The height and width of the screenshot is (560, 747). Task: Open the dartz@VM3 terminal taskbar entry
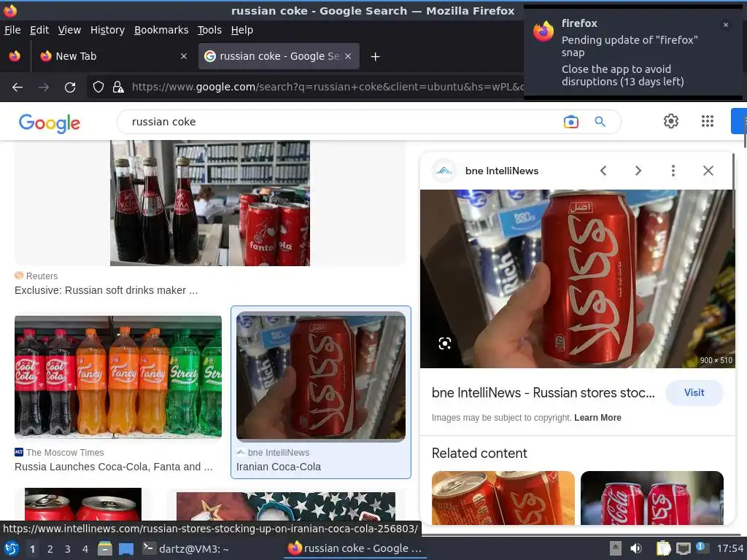pyautogui.click(x=186, y=549)
